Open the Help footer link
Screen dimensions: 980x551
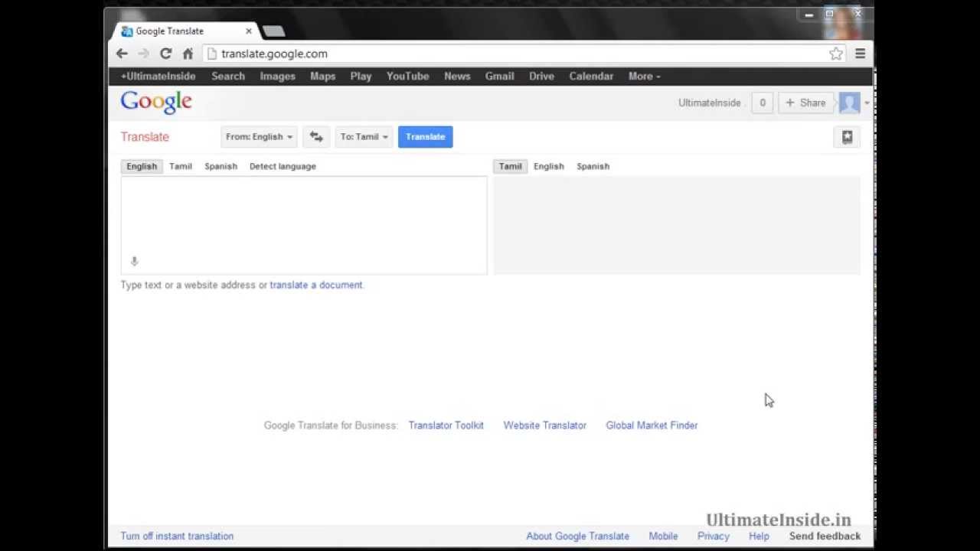759,536
